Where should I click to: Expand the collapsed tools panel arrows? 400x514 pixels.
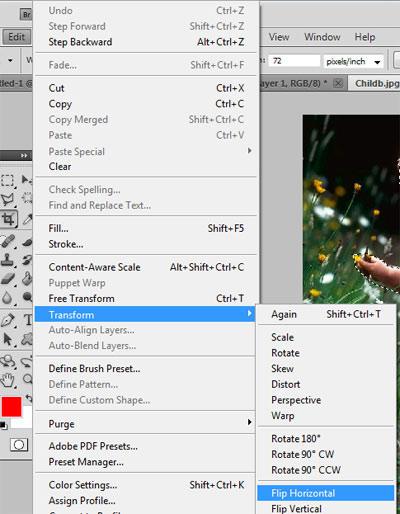pyautogui.click(x=24, y=156)
